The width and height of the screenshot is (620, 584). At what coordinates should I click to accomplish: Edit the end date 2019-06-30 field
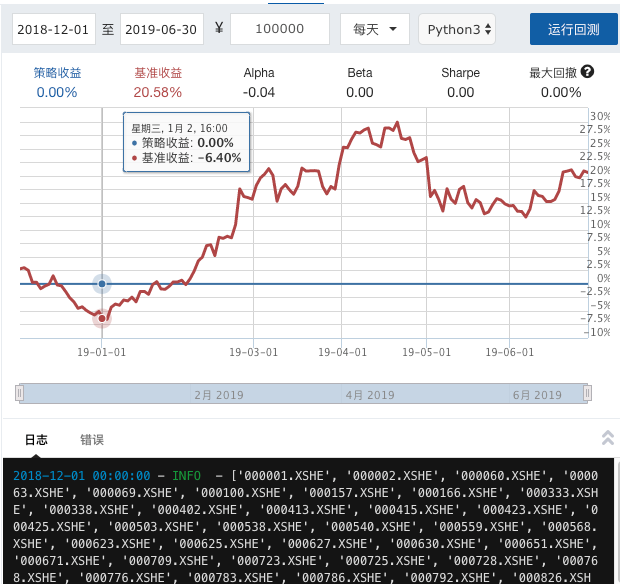162,29
